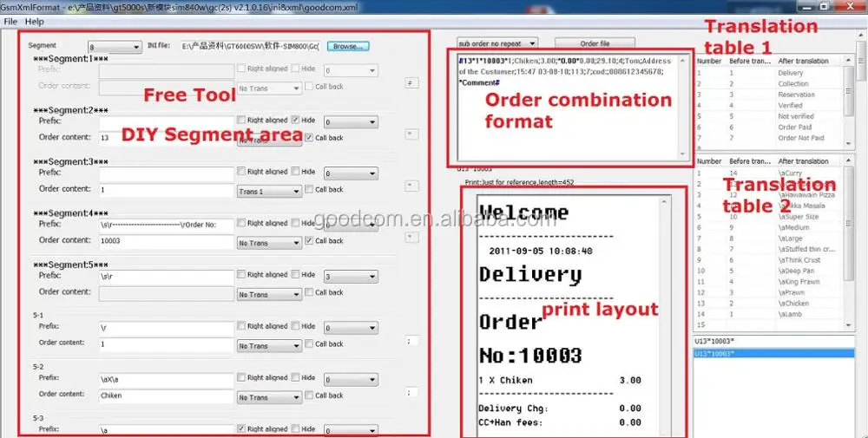The width and height of the screenshot is (868, 438).
Task: Check Hide for sub-segment 5-2
Action: click(296, 377)
